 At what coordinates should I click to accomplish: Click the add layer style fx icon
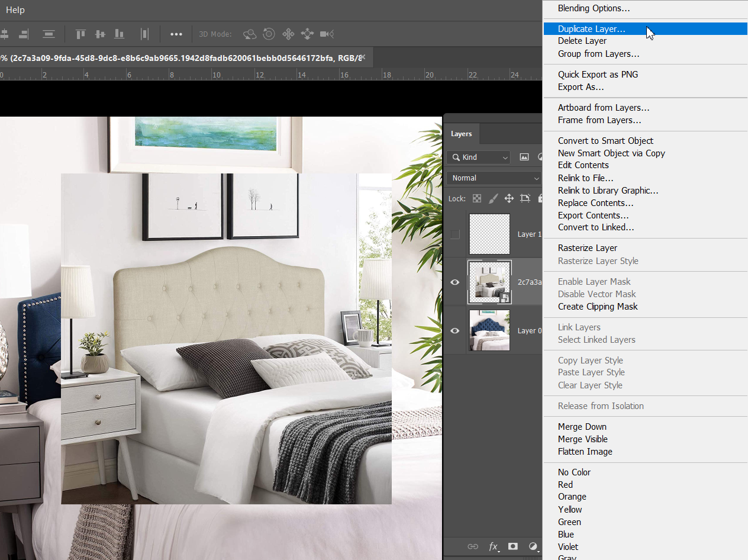click(493, 546)
